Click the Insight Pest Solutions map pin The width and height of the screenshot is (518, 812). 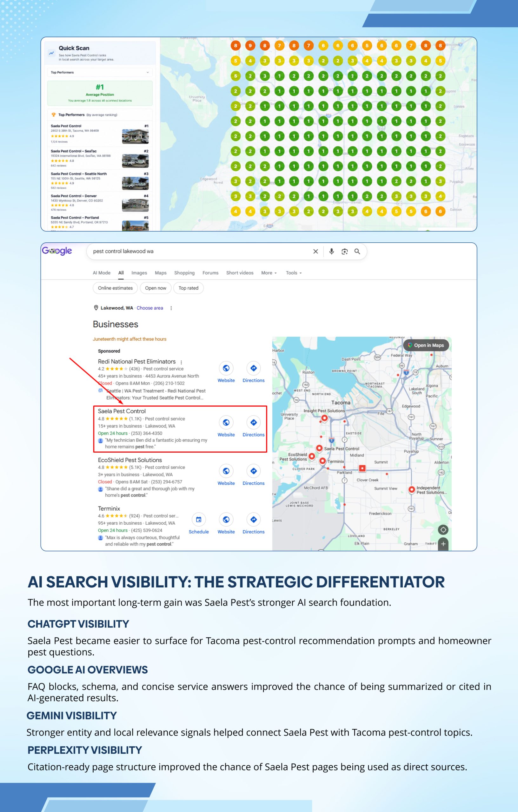pos(324,418)
